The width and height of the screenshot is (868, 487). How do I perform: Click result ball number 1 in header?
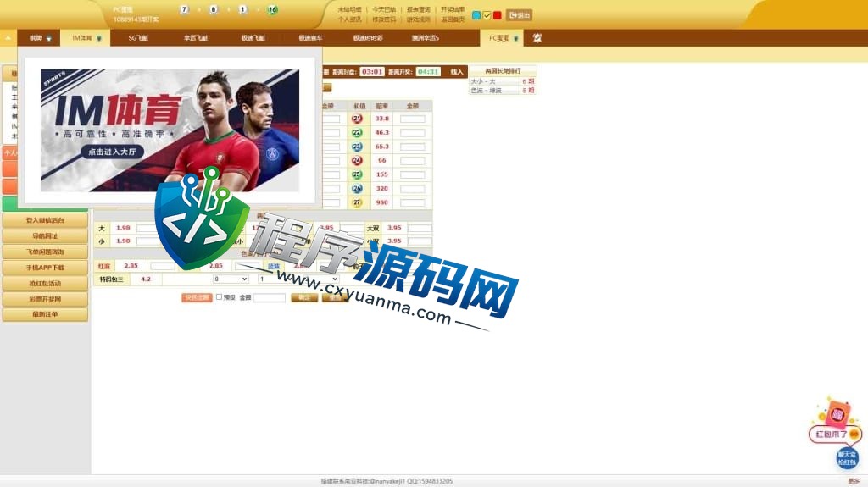tap(243, 9)
